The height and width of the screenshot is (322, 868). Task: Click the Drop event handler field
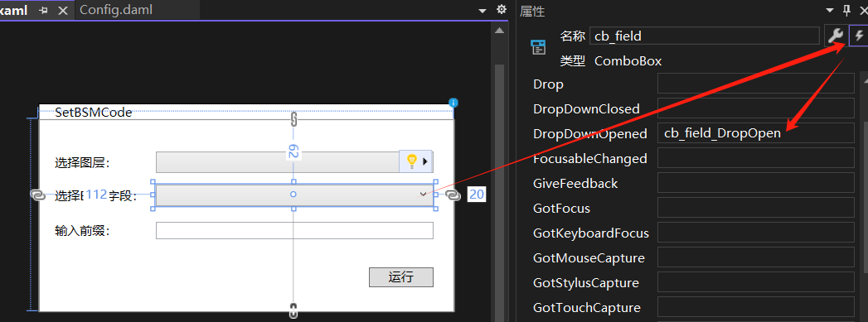coord(755,84)
